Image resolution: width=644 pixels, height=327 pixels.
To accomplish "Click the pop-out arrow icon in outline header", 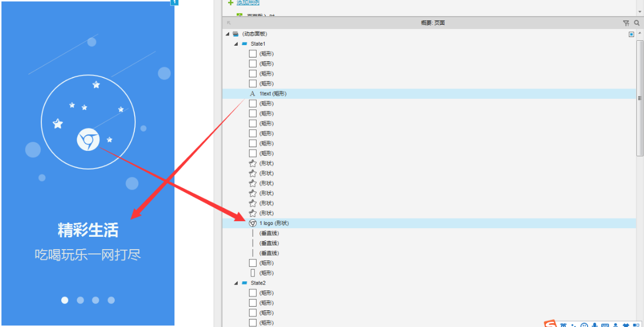I will (229, 23).
